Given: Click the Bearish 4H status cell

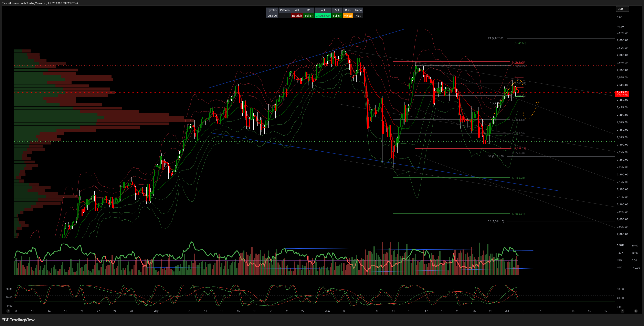Looking at the screenshot, I should 297,16.
